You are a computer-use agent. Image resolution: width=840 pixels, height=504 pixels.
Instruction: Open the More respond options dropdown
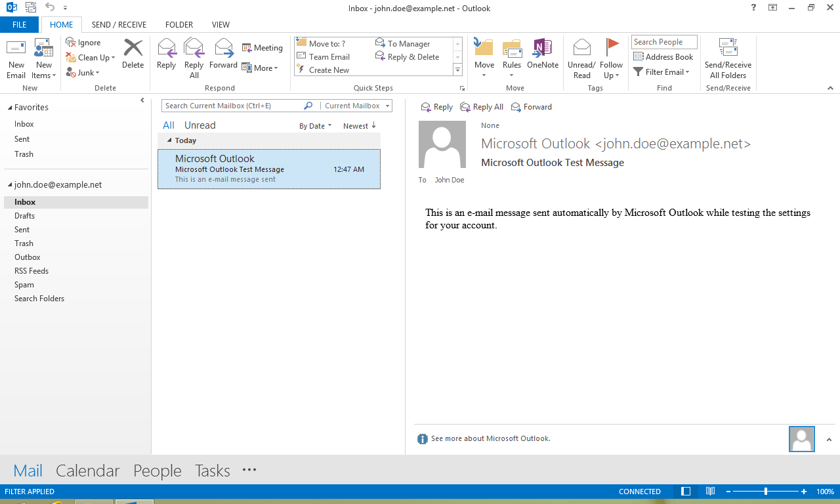click(x=260, y=68)
